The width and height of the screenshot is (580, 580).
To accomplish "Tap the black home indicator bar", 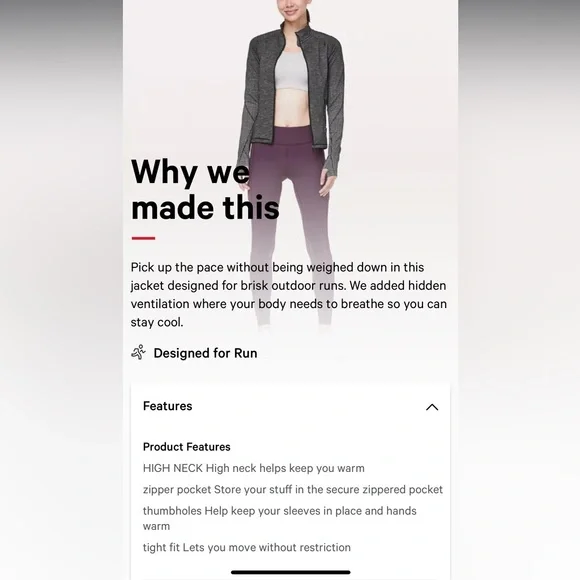I will pyautogui.click(x=290, y=572).
